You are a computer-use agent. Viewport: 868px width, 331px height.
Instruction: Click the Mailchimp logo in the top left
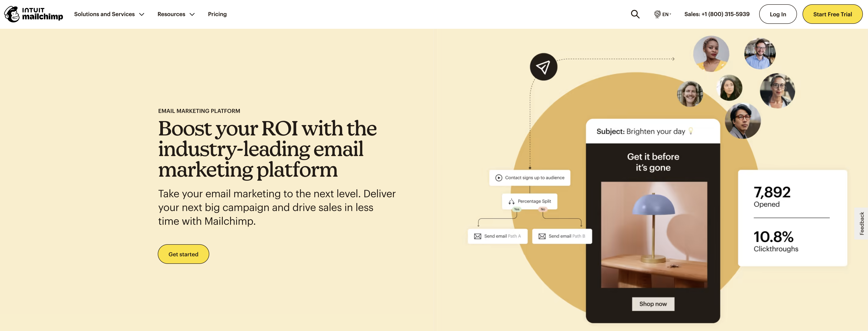coord(34,14)
